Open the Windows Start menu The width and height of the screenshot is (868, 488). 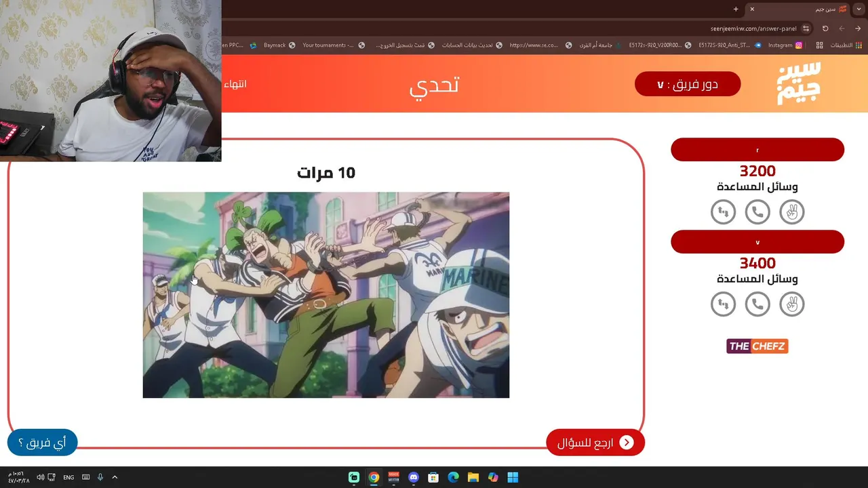coord(513,477)
